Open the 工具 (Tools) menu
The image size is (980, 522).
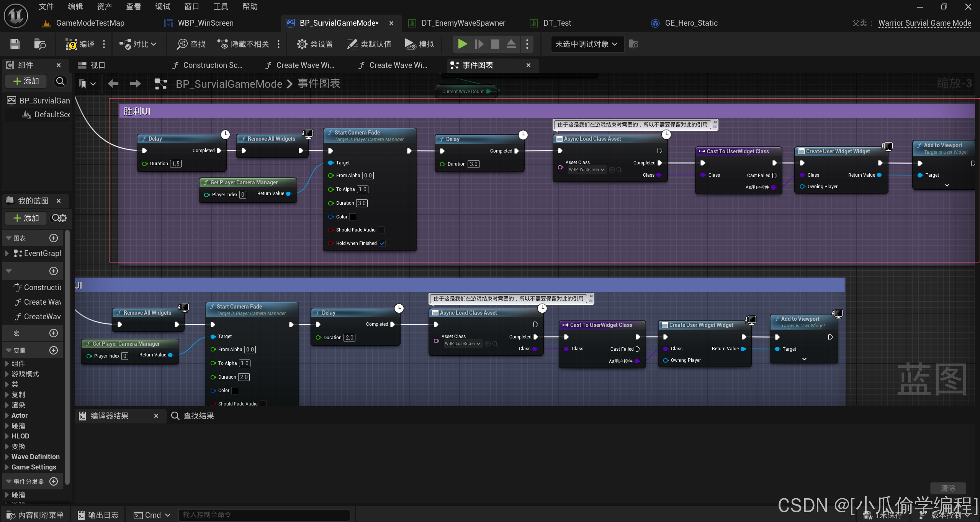(221, 7)
